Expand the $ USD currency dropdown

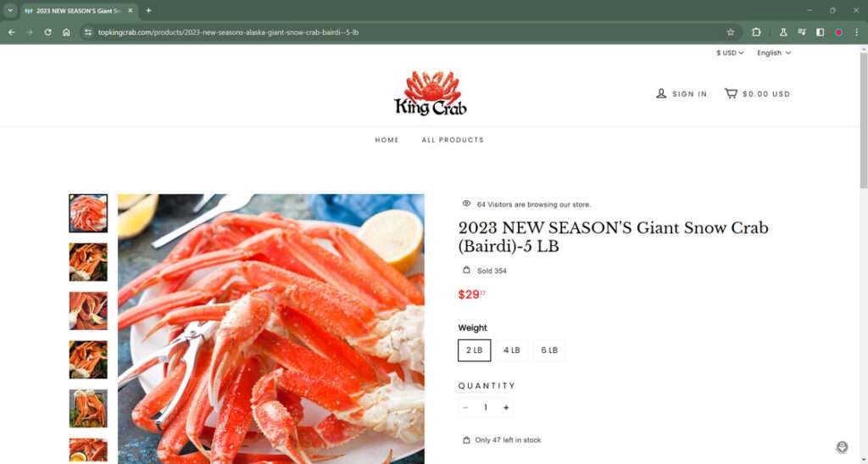click(x=730, y=53)
